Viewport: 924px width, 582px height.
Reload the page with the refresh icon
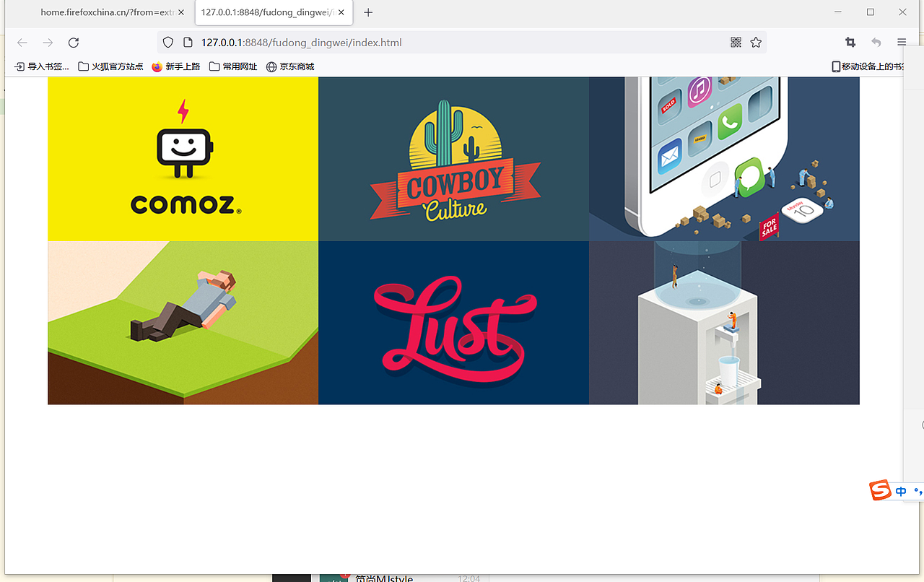point(73,43)
